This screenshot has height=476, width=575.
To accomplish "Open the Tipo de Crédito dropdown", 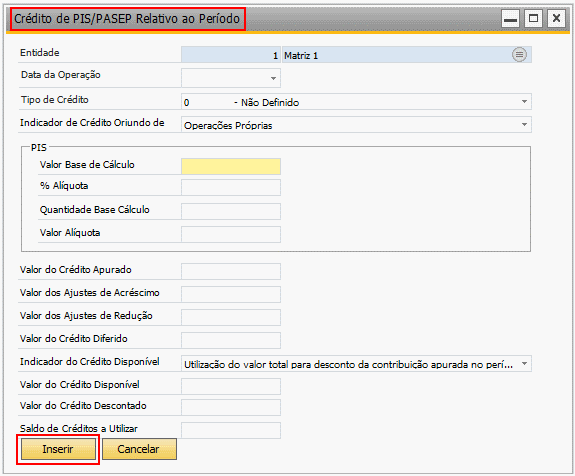I will click(x=524, y=102).
